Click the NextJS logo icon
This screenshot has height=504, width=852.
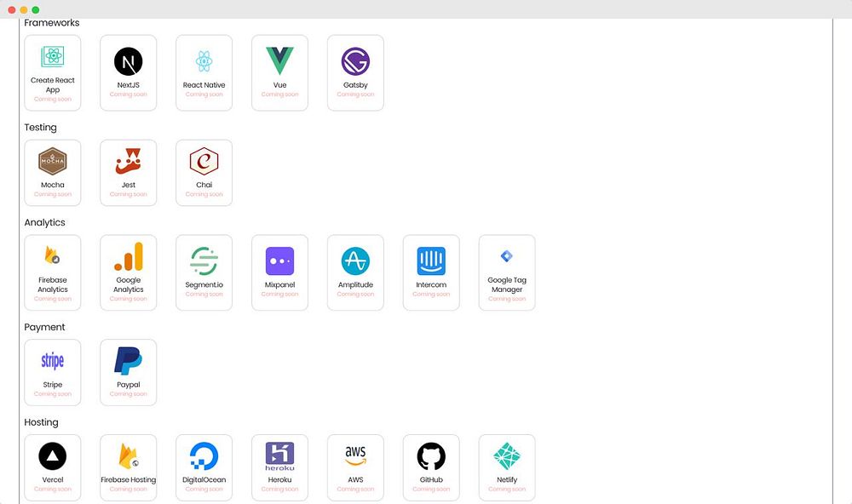(129, 61)
